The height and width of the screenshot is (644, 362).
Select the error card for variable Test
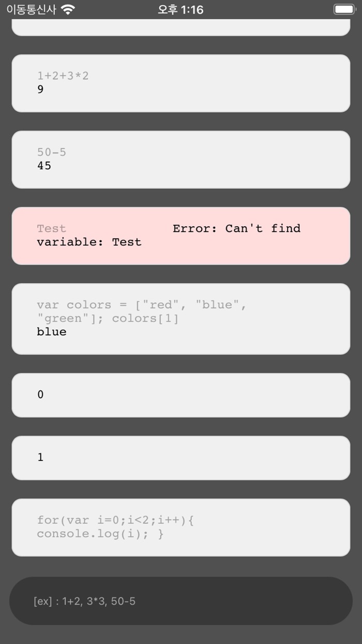point(181,236)
